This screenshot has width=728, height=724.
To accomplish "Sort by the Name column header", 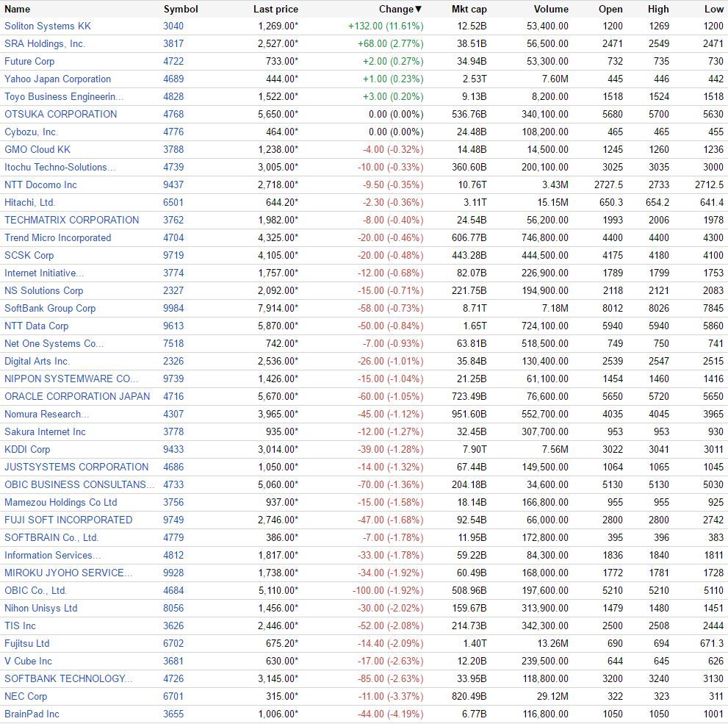I will point(17,10).
